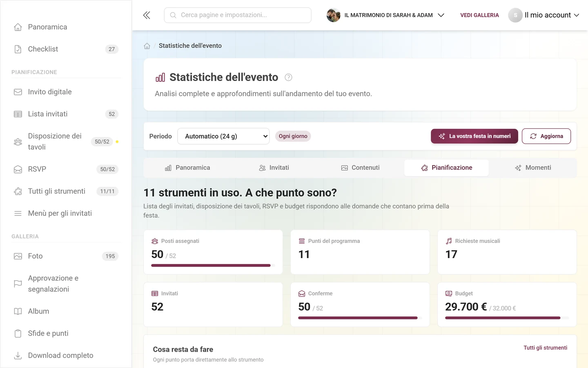The width and height of the screenshot is (588, 368).
Task: Click the Foto count badge 195
Action: pos(110,256)
